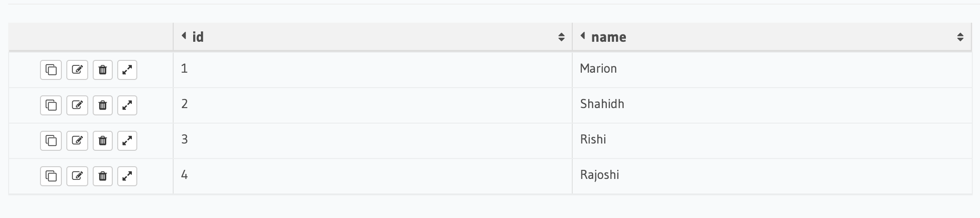Clone the Rishi row
The image size is (980, 218).
pos(51,141)
